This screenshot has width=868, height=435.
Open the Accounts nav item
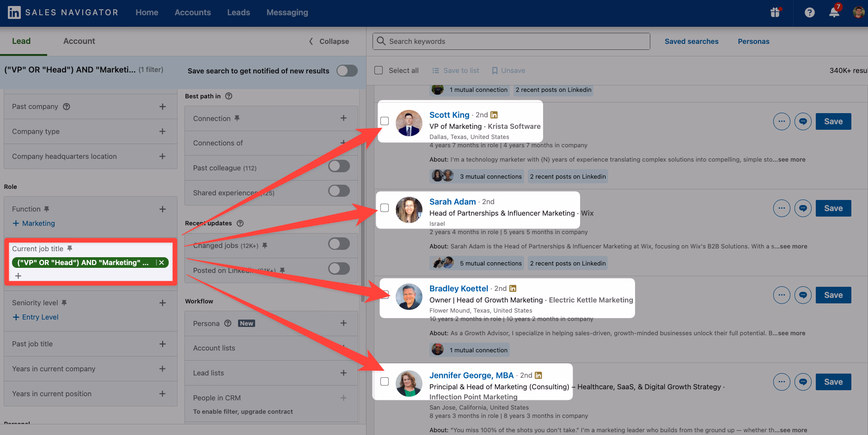(193, 12)
